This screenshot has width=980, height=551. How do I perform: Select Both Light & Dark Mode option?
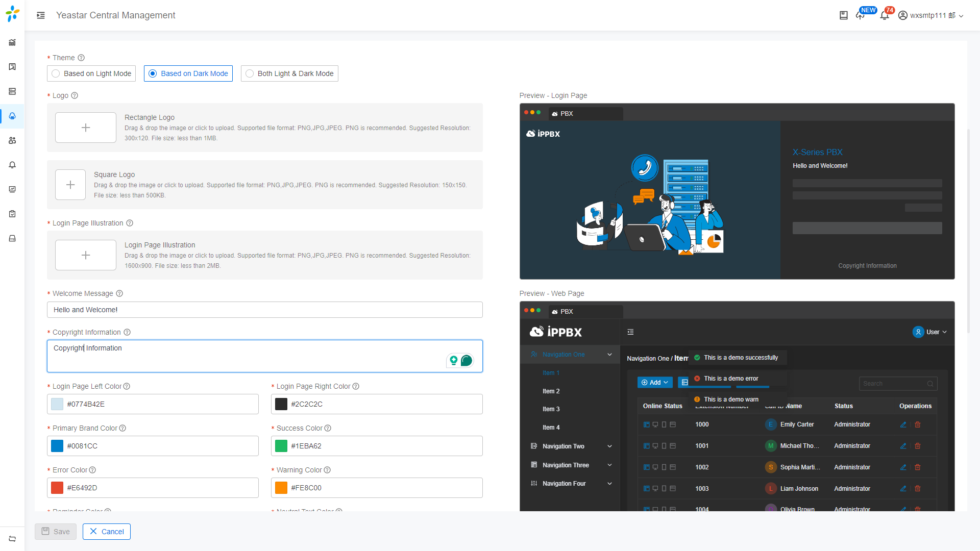point(289,73)
